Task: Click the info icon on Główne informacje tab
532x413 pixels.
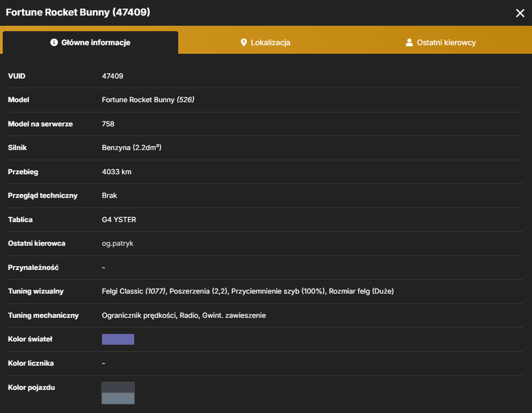Action: pyautogui.click(x=54, y=42)
